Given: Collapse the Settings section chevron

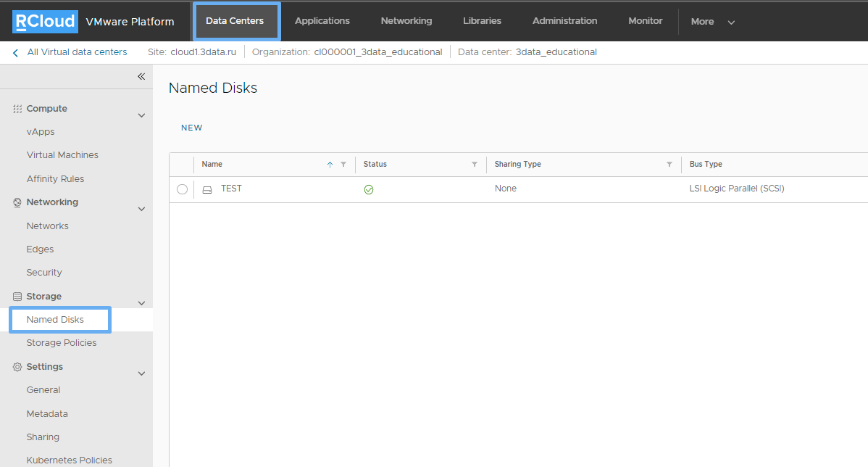Looking at the screenshot, I should click(141, 373).
